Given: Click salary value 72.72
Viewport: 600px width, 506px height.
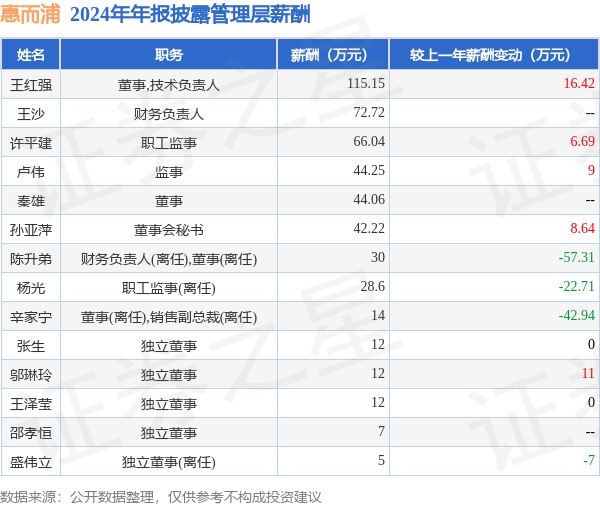Looking at the screenshot, I should coord(369,112).
